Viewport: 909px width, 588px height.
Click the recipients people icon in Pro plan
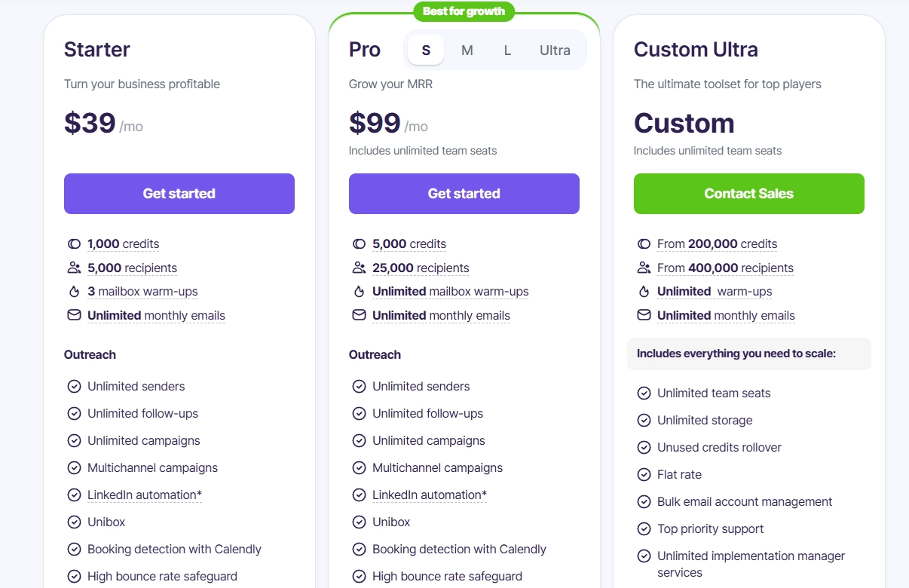pyautogui.click(x=359, y=268)
